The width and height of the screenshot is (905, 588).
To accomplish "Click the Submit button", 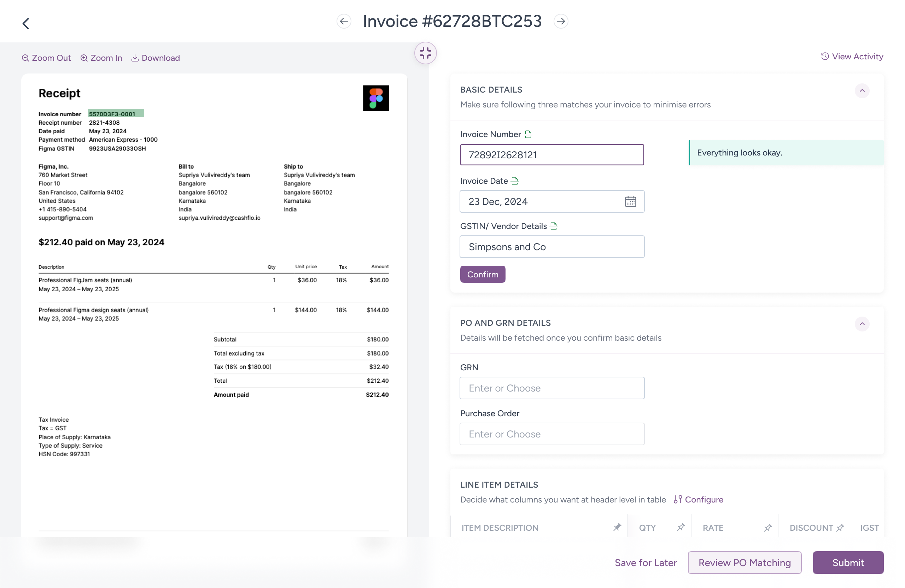I will point(848,563).
